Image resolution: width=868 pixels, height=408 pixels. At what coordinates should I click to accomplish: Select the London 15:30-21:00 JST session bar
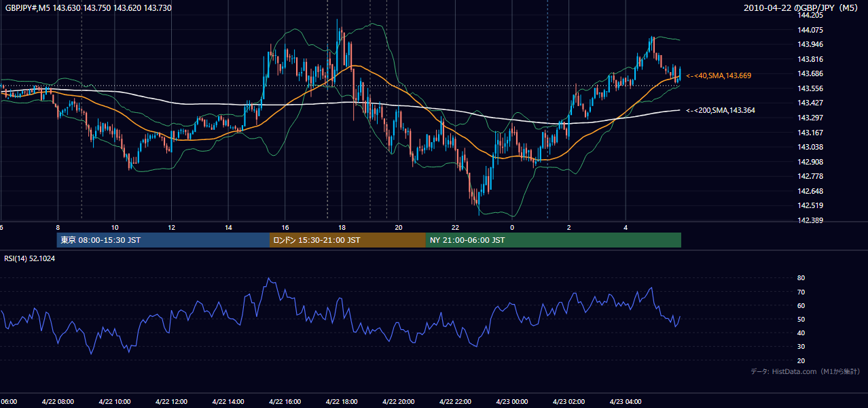[x=348, y=240]
